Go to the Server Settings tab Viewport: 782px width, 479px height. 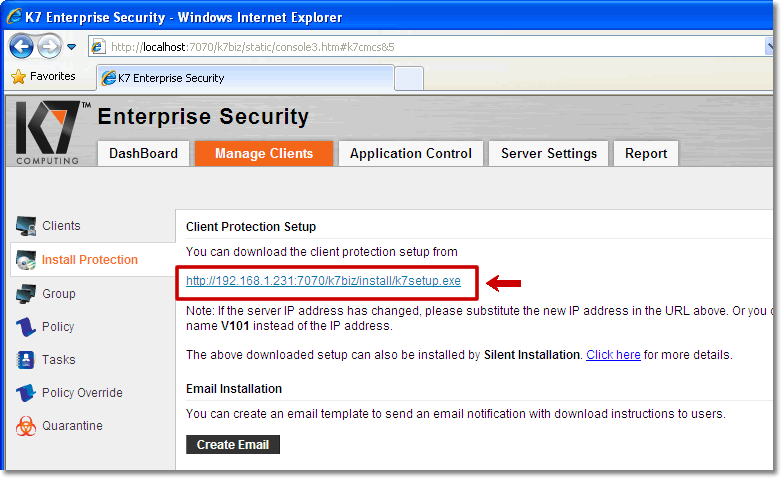click(549, 153)
